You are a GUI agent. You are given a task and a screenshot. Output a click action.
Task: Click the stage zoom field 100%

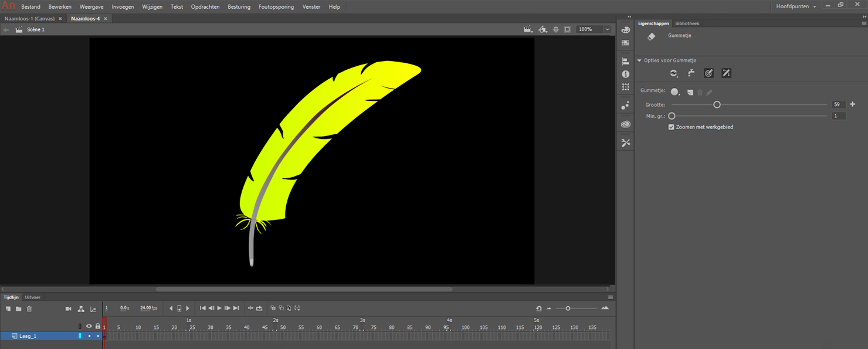[x=589, y=29]
